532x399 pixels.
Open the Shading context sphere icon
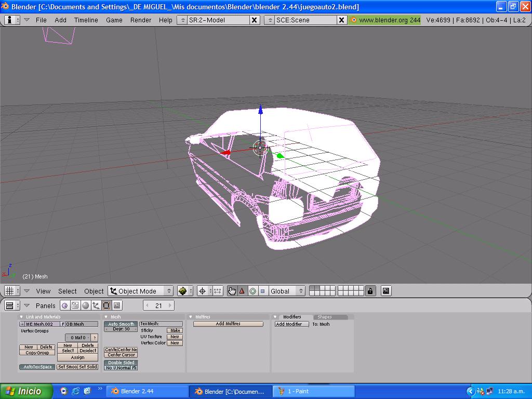tap(86, 305)
